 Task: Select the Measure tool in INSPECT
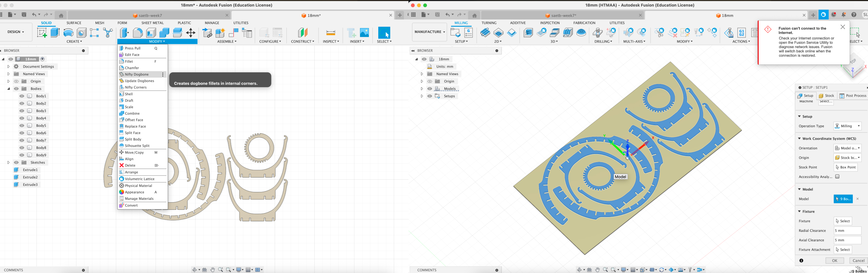point(331,33)
